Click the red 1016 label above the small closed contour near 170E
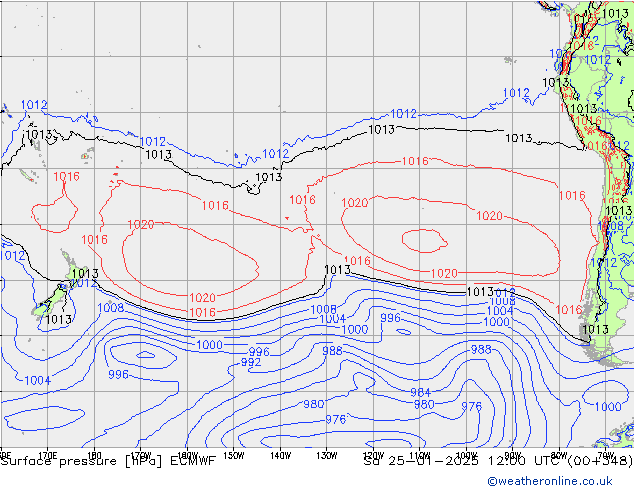The height and width of the screenshot is (490, 634). click(x=67, y=177)
